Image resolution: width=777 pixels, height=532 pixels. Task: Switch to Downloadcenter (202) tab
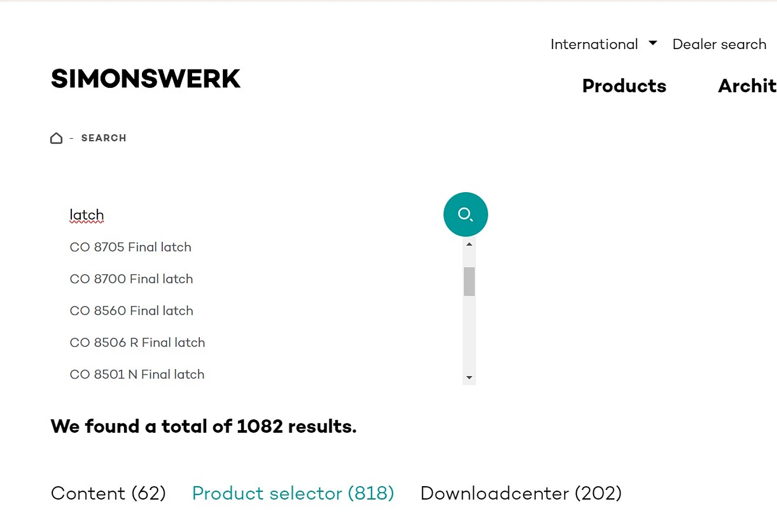click(521, 493)
